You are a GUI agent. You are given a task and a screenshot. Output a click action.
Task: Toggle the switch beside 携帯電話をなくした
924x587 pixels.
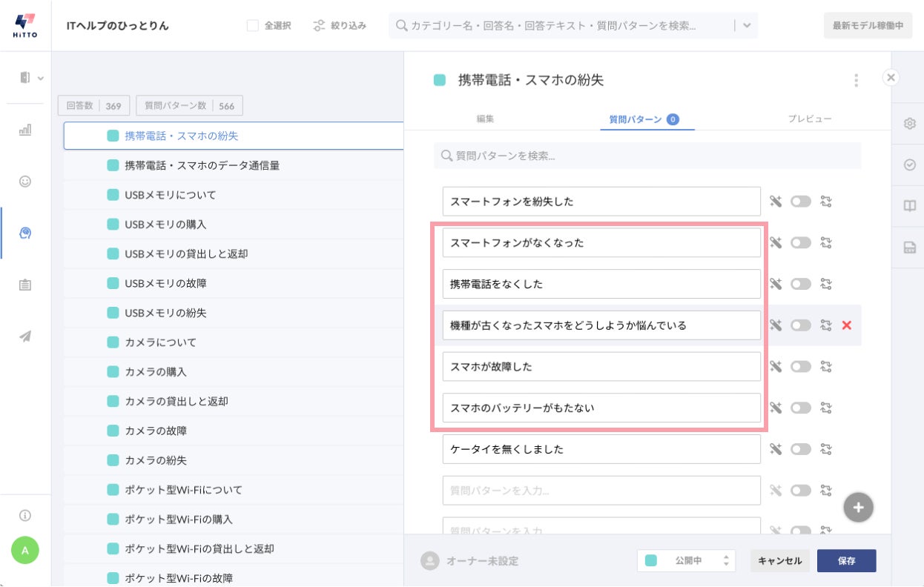click(800, 284)
